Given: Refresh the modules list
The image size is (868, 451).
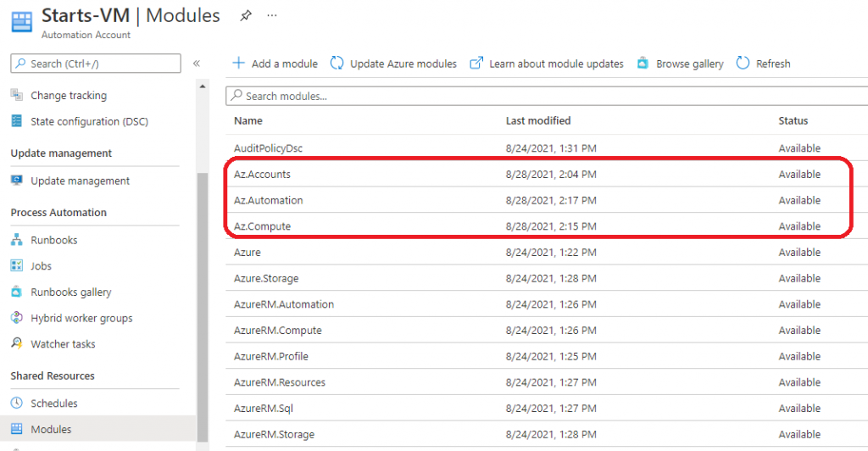Looking at the screenshot, I should pyautogui.click(x=763, y=64).
